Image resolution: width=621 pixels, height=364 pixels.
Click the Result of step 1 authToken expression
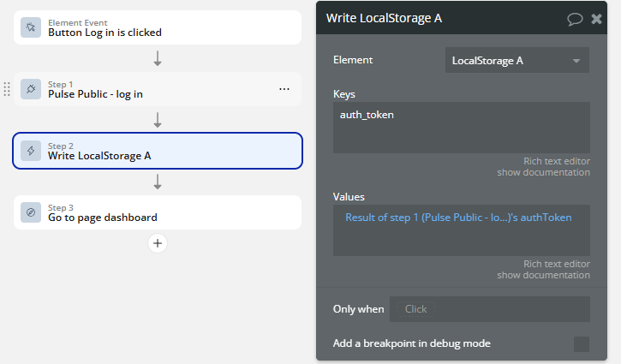458,218
